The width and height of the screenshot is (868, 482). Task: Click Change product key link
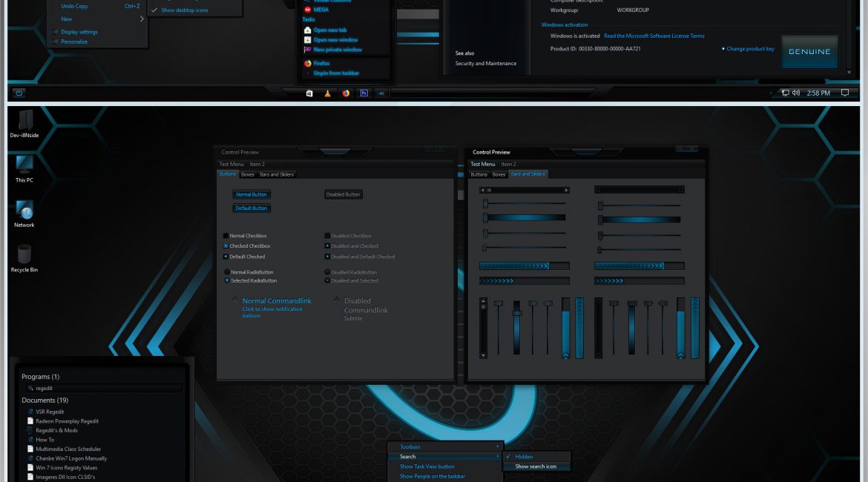750,49
